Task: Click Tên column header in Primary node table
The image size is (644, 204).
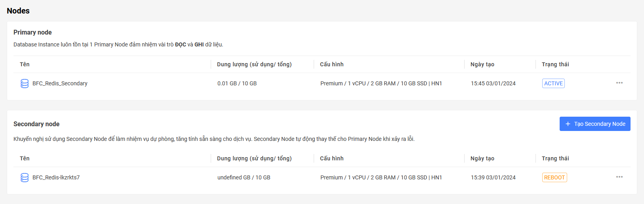Action: 25,64
